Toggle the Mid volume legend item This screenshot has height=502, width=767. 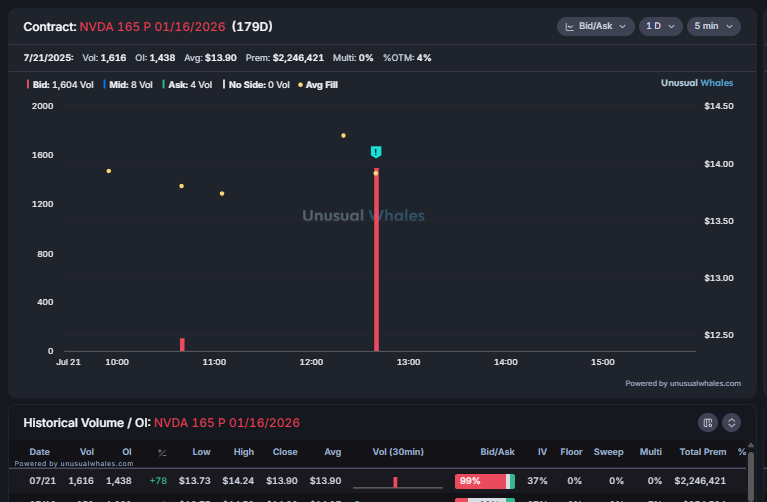[x=128, y=85]
